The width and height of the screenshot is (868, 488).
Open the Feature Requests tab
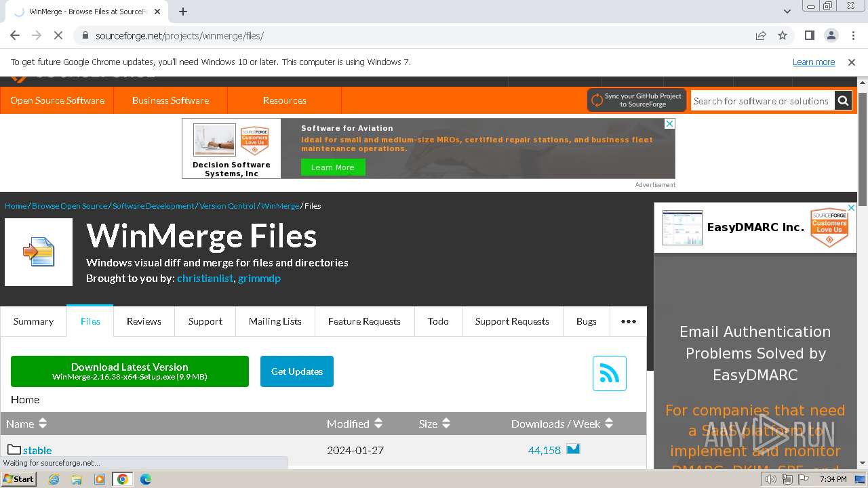point(364,321)
